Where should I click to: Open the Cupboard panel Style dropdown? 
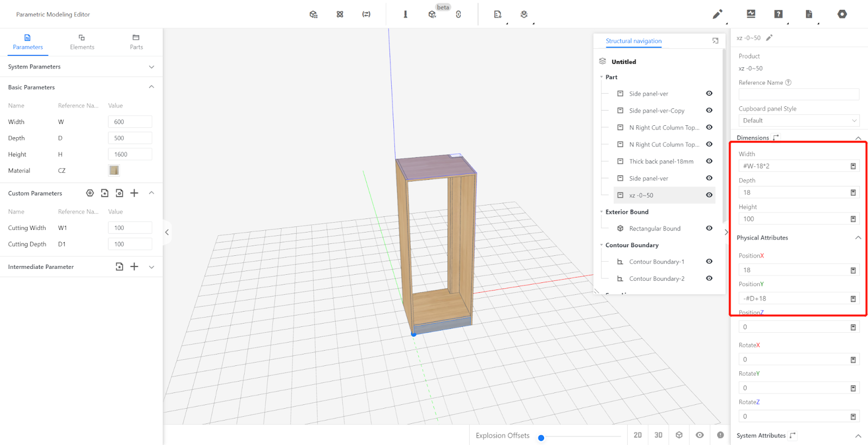pos(799,121)
